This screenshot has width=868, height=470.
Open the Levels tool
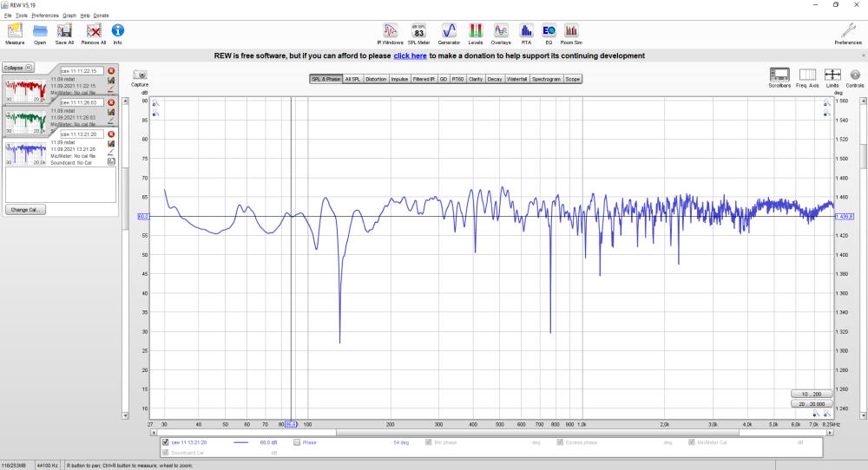coord(476,34)
